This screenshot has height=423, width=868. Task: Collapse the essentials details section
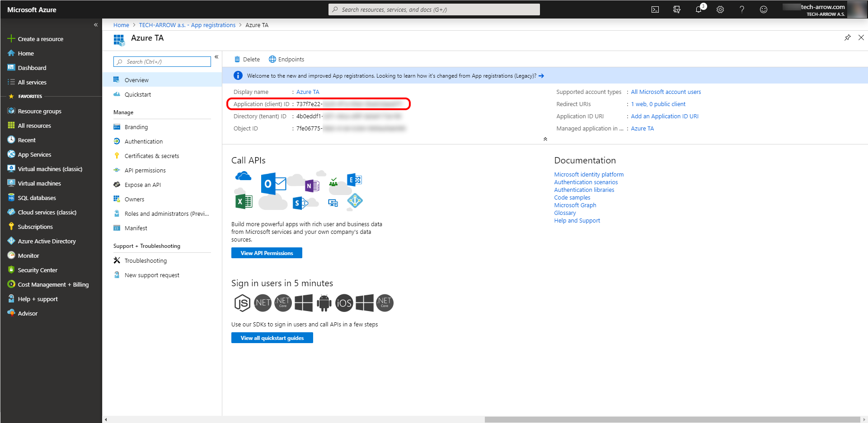[545, 139]
